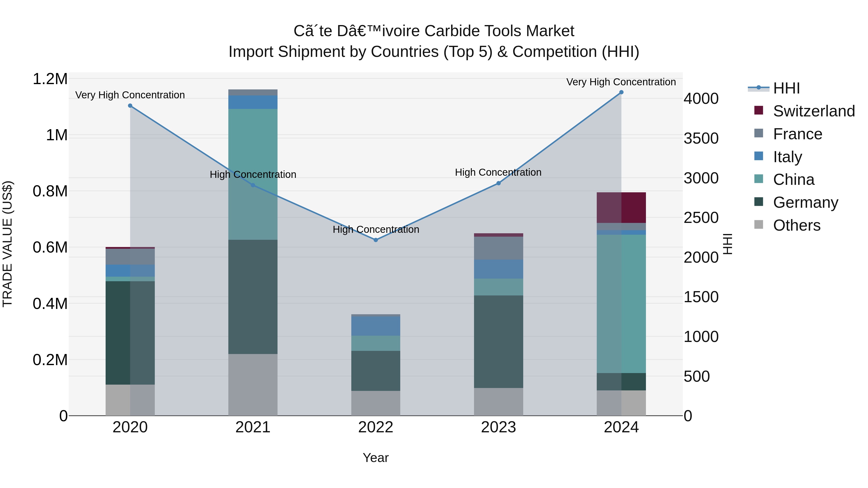Toggle the China legend entry
Screen dimensions: 868x488
click(x=784, y=180)
